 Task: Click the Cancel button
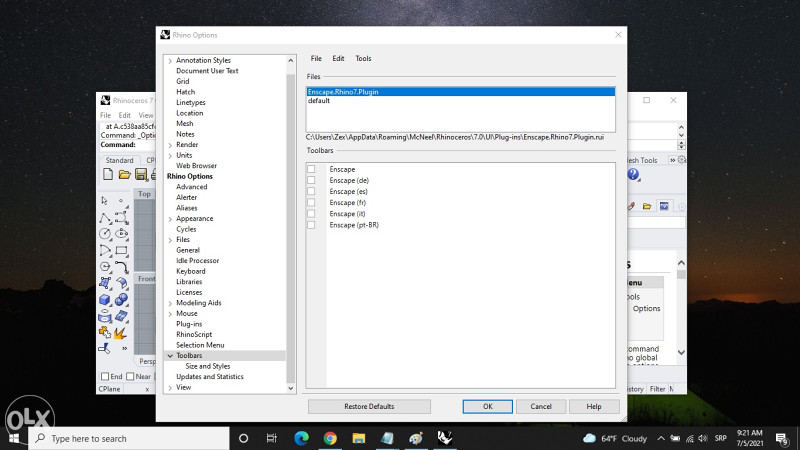point(541,407)
